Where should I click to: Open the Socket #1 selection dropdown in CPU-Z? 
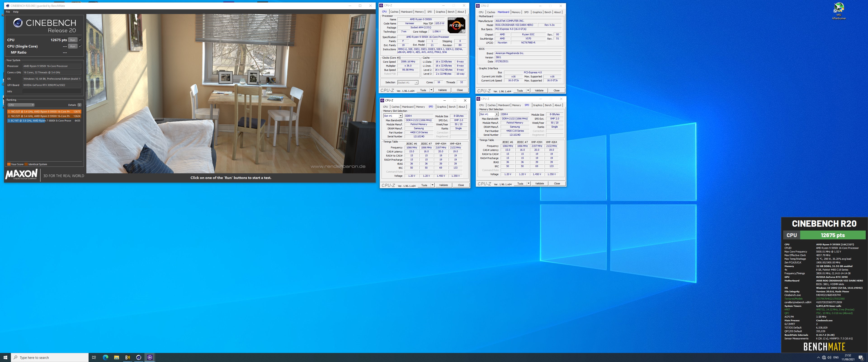click(x=408, y=82)
